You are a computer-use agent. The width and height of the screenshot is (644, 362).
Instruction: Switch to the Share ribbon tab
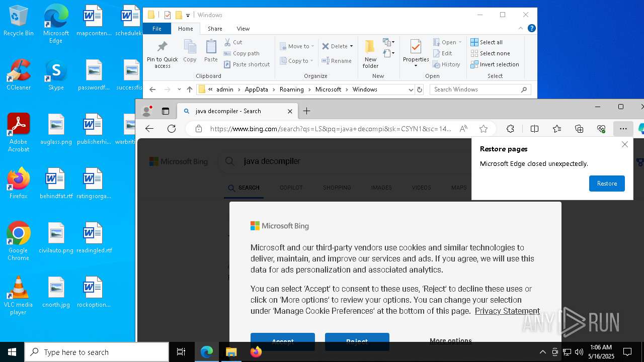[x=215, y=29]
